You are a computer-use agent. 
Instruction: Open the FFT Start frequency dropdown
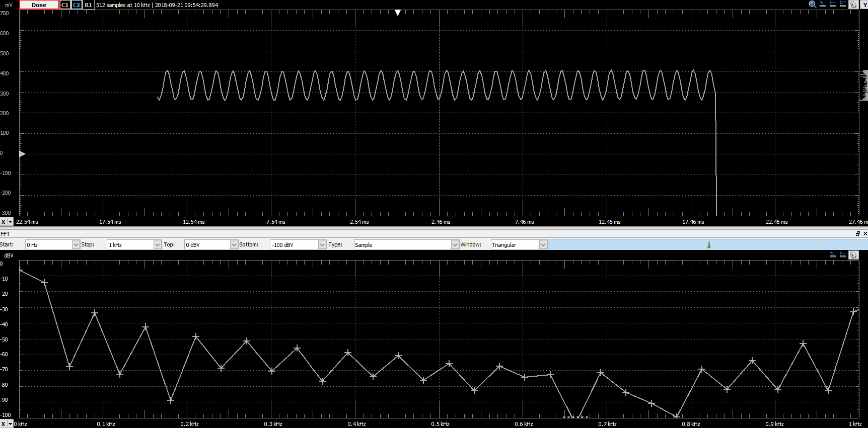pos(76,244)
